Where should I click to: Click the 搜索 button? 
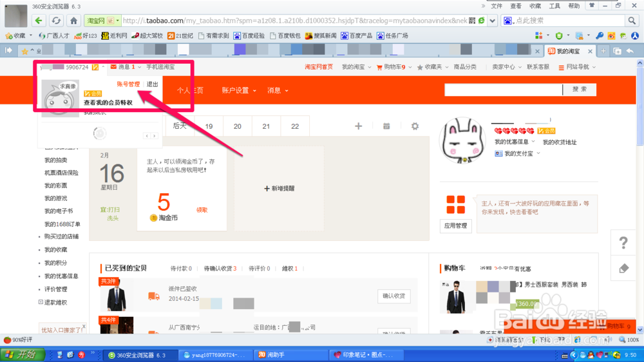coord(580,89)
